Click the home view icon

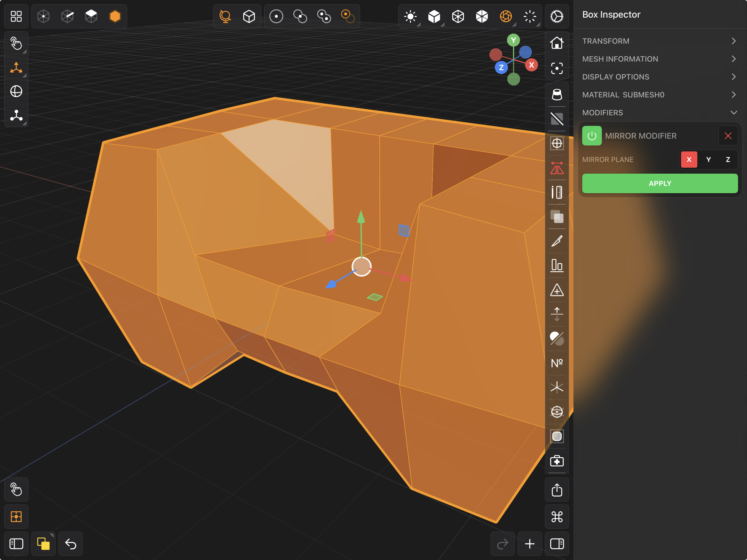pyautogui.click(x=557, y=43)
